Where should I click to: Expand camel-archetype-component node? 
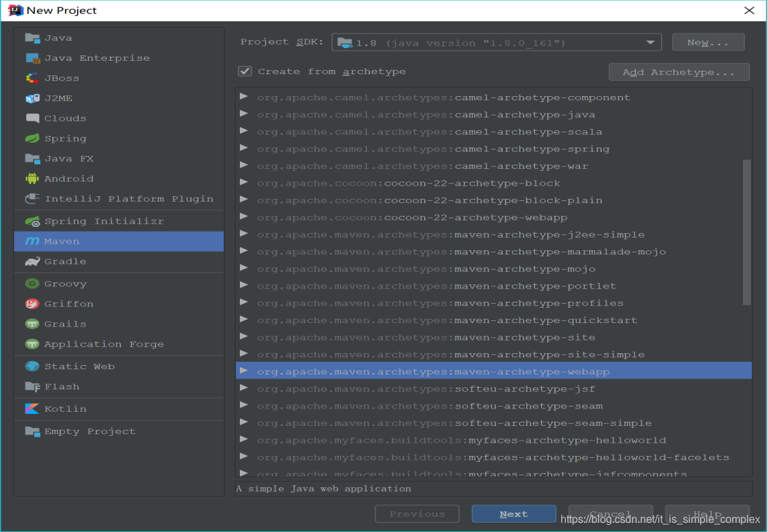[244, 97]
